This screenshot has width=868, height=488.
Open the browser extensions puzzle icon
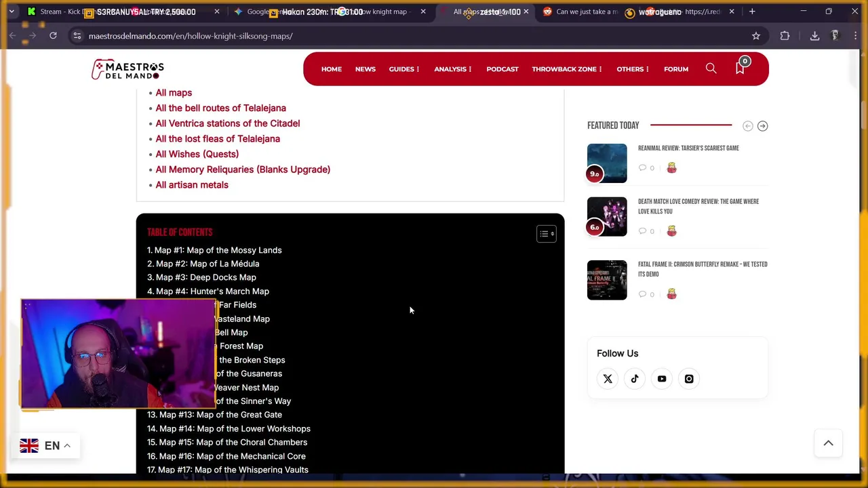coord(785,36)
